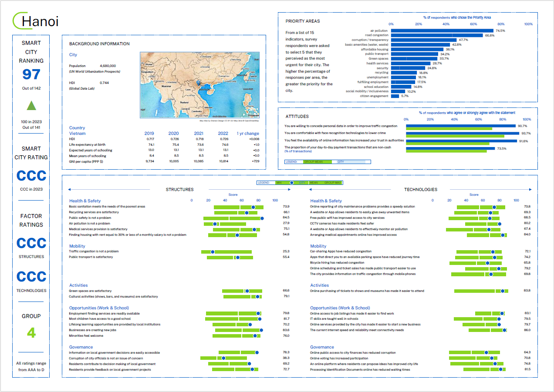Select the 2022 column header

[224, 134]
